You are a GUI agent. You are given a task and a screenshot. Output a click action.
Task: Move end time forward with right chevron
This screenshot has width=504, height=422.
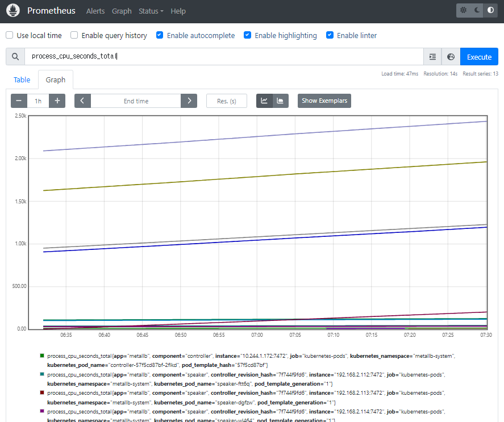pyautogui.click(x=189, y=101)
